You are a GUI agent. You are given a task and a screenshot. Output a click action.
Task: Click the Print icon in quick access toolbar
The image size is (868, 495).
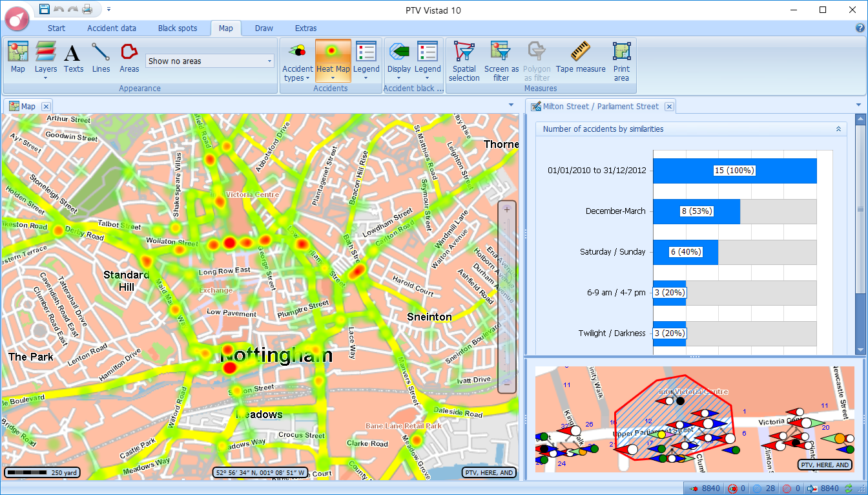[87, 9]
